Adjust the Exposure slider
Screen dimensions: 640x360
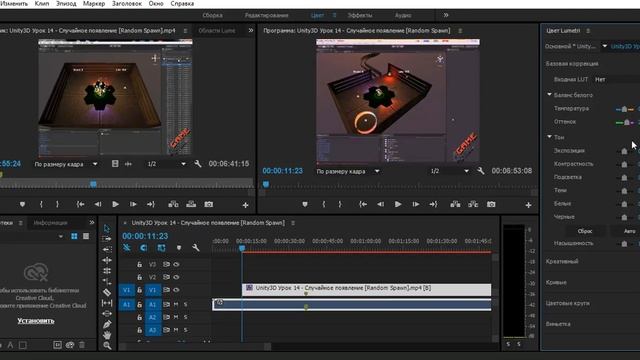624,151
